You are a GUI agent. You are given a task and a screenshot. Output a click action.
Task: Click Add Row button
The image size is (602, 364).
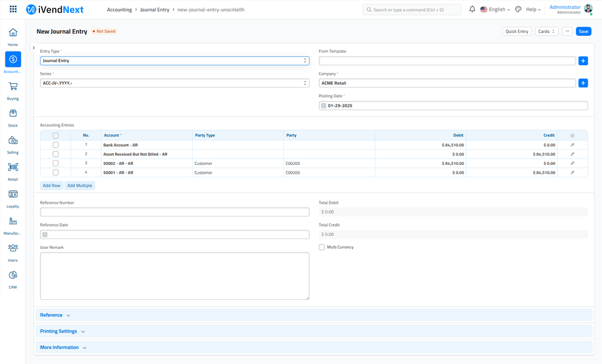point(51,186)
